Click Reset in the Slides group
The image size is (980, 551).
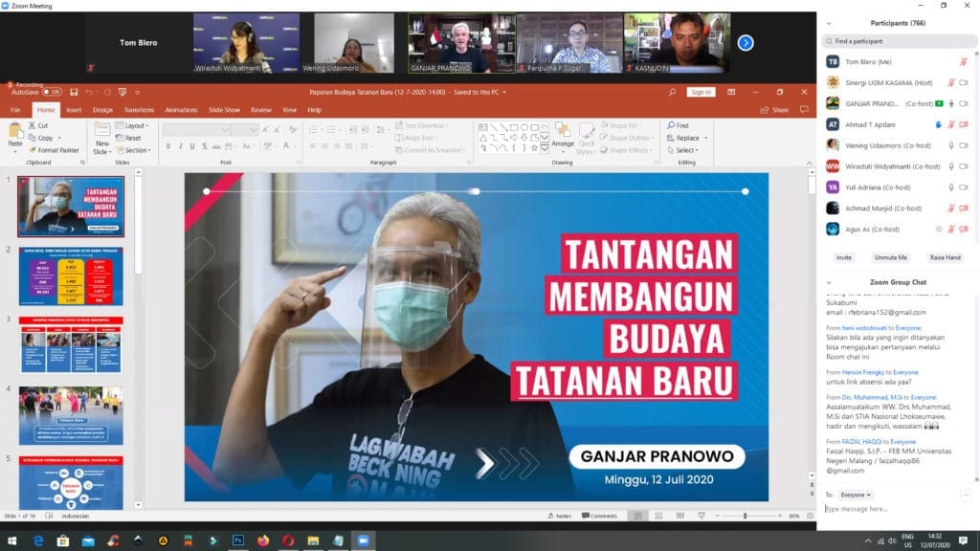(x=129, y=138)
